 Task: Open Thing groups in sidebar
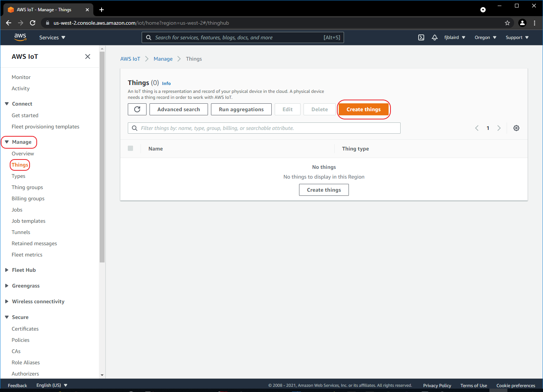pyautogui.click(x=27, y=187)
